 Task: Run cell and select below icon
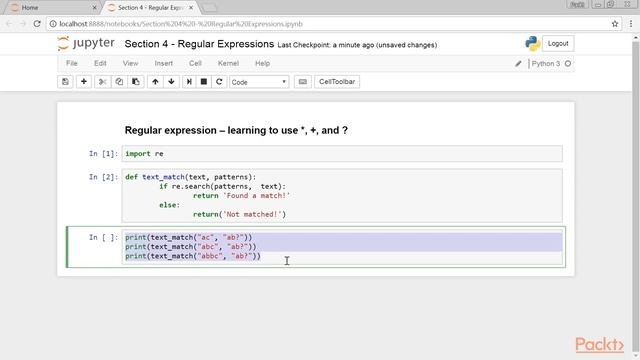(x=189, y=82)
